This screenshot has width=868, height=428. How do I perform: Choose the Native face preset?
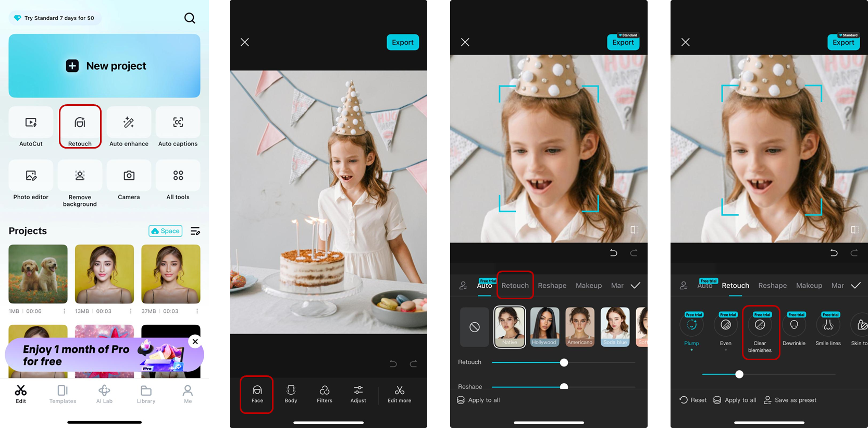tap(510, 327)
